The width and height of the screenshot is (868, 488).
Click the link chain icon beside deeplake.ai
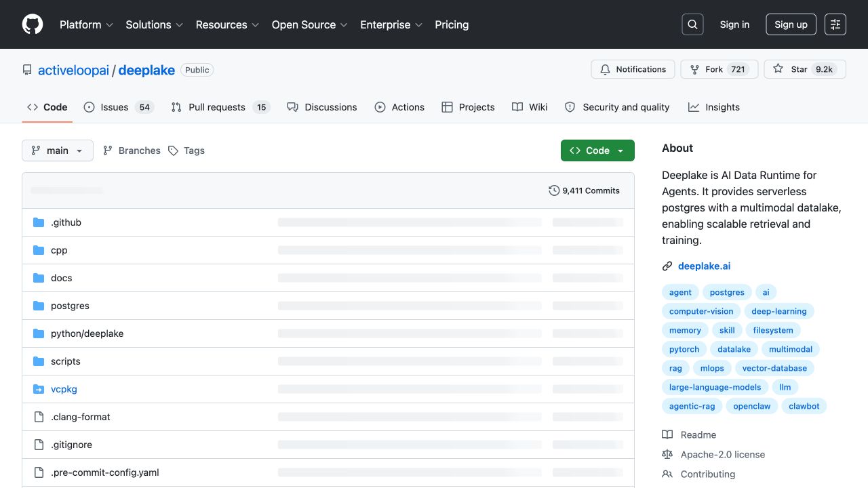point(667,266)
